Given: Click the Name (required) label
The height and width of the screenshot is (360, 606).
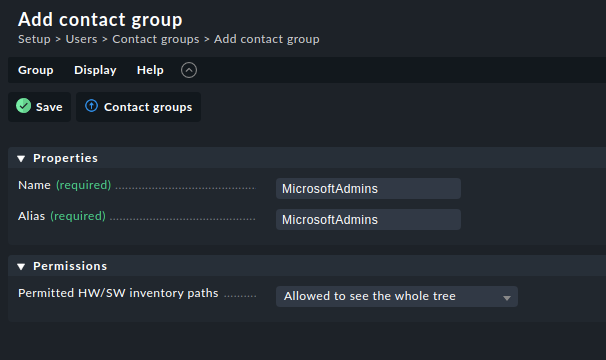Looking at the screenshot, I should pos(65,185).
